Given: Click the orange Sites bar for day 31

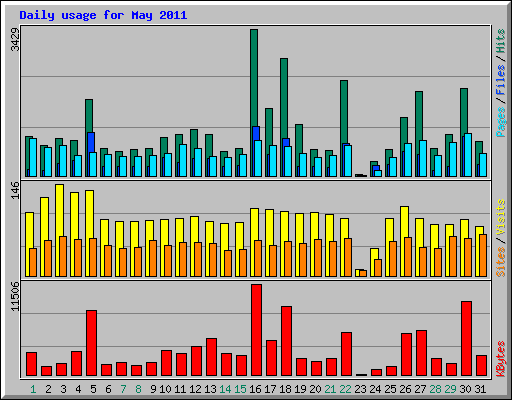Looking at the screenshot, I should tap(483, 255).
